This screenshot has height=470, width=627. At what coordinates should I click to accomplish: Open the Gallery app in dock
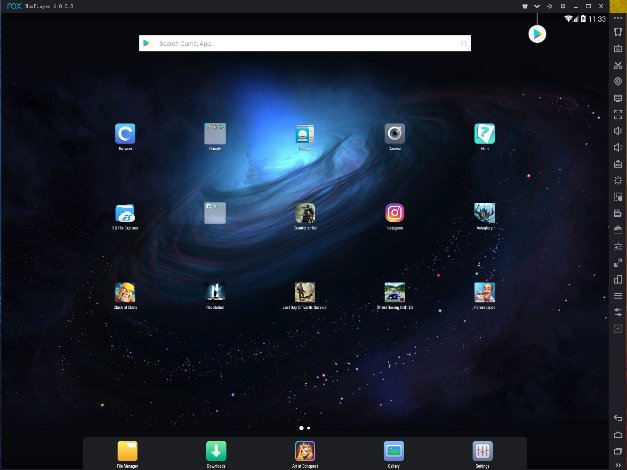point(394,451)
